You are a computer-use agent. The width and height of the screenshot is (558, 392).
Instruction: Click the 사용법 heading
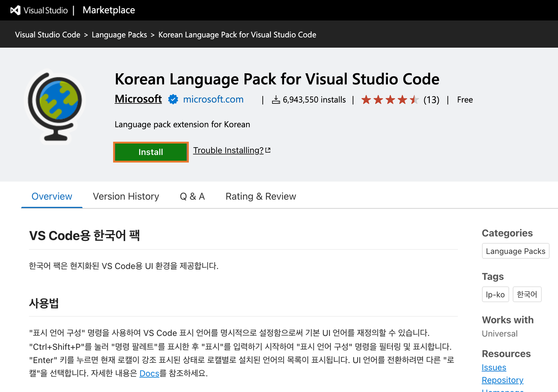click(x=44, y=303)
